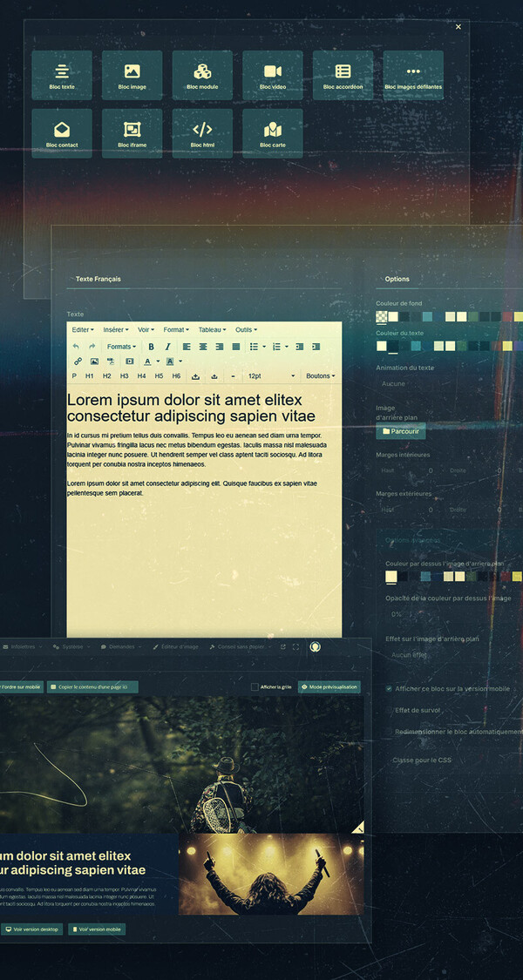The height and width of the screenshot is (980, 523).
Task: Uncheck 'Afficher ce bloc sur la version mobile'
Action: click(x=389, y=688)
